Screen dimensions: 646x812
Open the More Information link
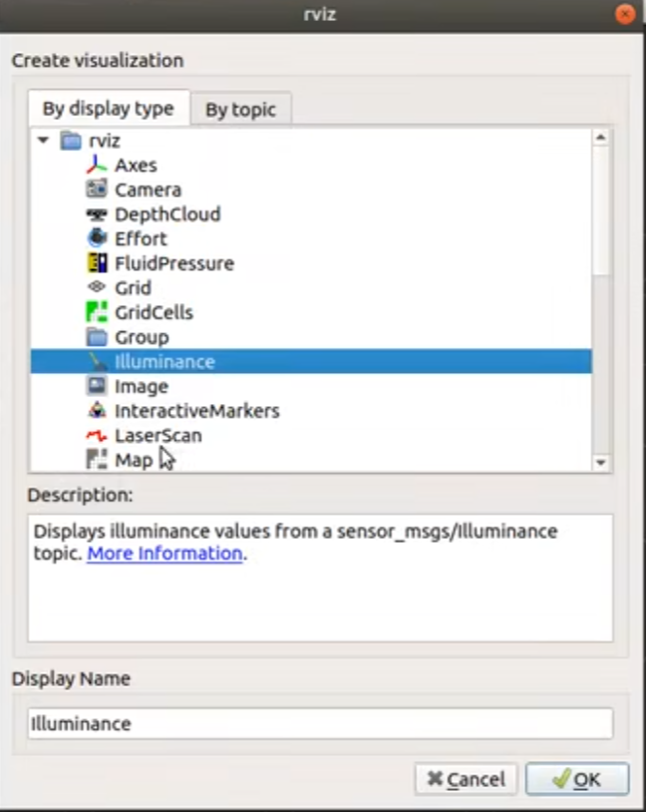164,554
